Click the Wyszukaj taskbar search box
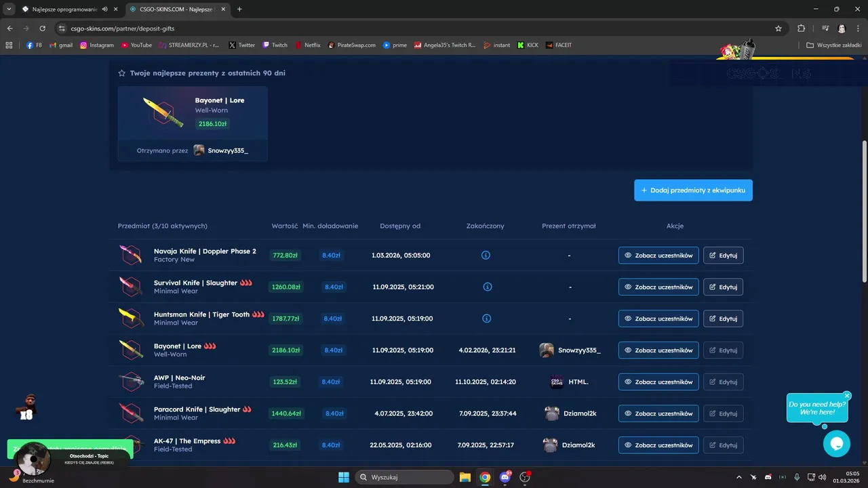 point(405,477)
